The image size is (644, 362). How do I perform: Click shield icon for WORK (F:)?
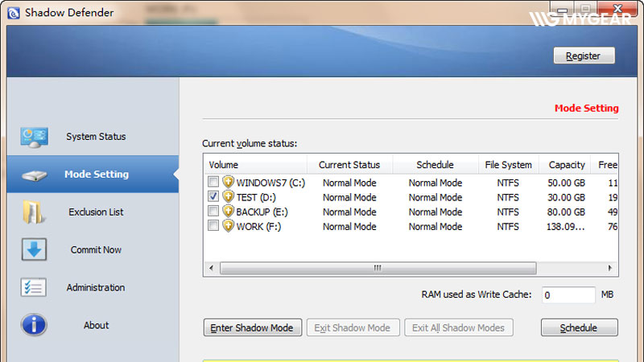pyautogui.click(x=229, y=226)
